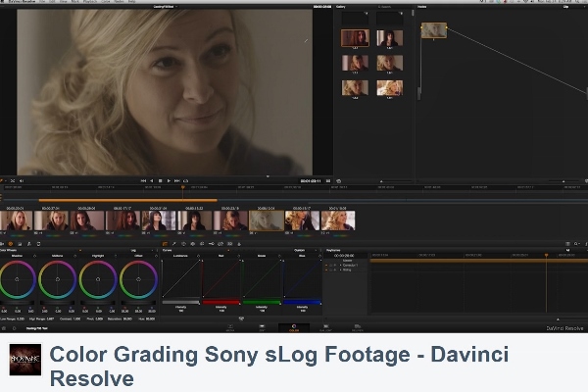Play the clip in reverse

pyautogui.click(x=152, y=180)
